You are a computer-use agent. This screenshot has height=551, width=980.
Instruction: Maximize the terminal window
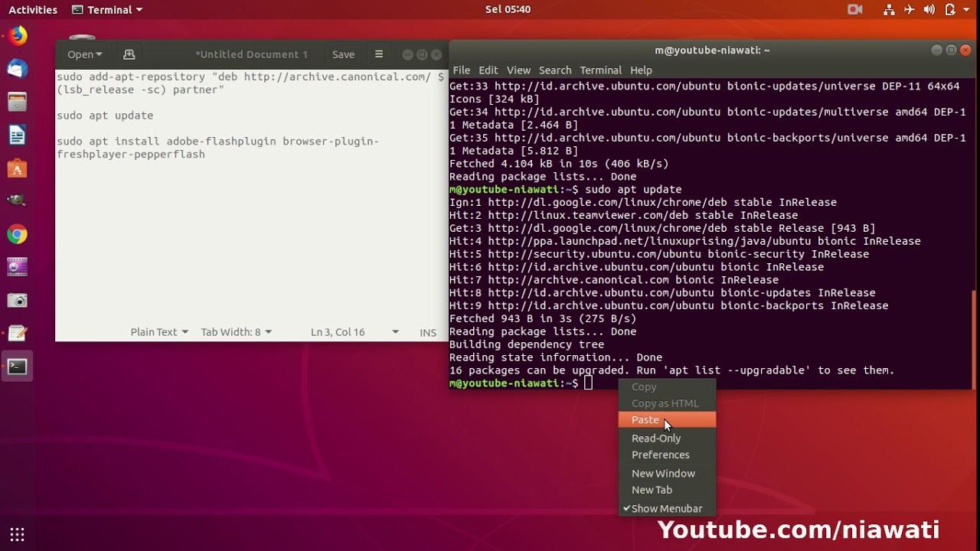(x=951, y=50)
